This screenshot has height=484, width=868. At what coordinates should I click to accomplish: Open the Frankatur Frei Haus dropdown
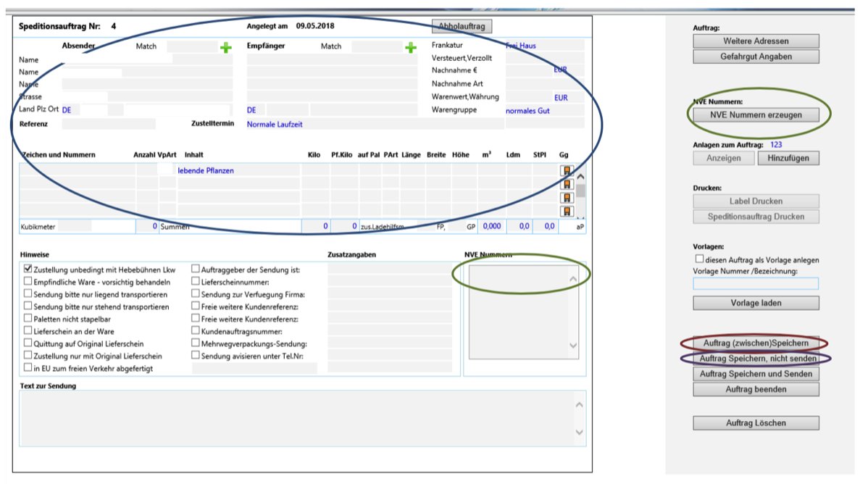[543, 46]
